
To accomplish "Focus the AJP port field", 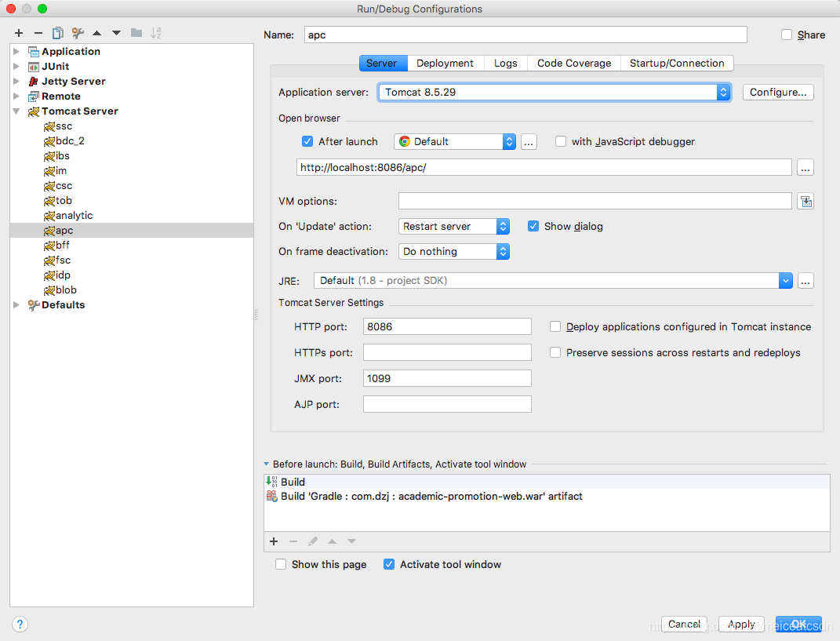I will (447, 404).
